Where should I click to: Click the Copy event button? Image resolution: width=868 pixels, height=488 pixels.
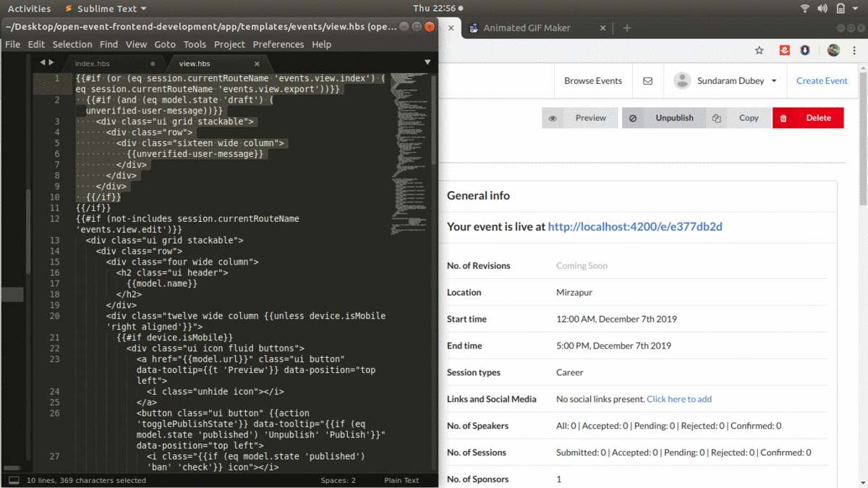click(x=739, y=118)
